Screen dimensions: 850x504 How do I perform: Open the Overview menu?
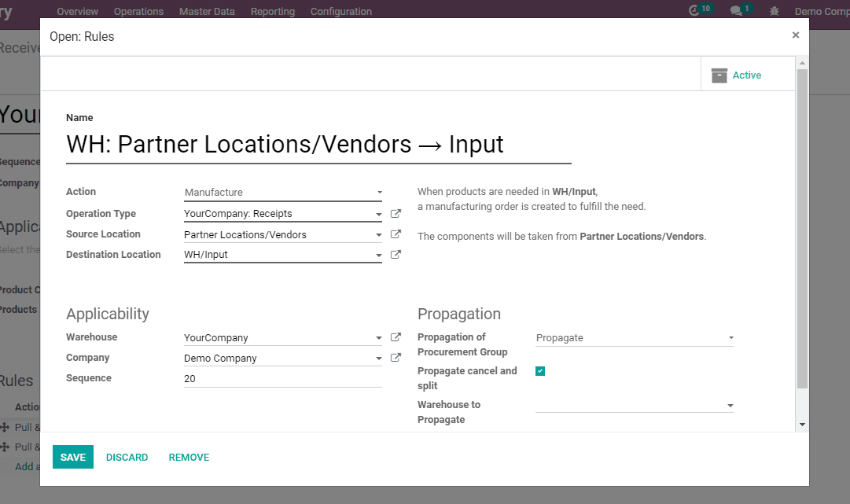coord(78,11)
